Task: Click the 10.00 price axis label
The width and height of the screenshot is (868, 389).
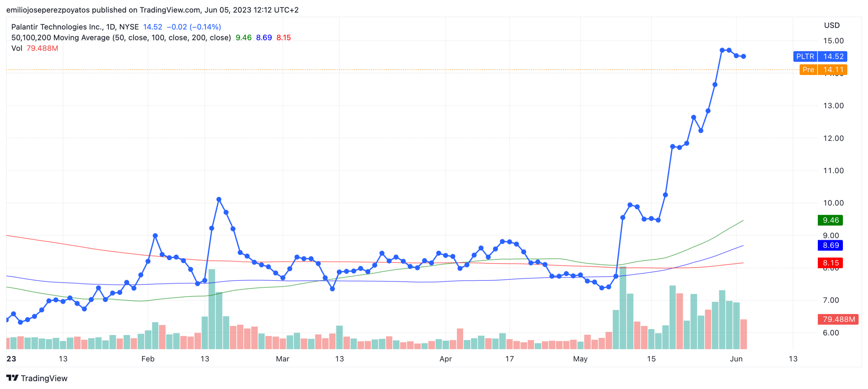Action: click(833, 203)
